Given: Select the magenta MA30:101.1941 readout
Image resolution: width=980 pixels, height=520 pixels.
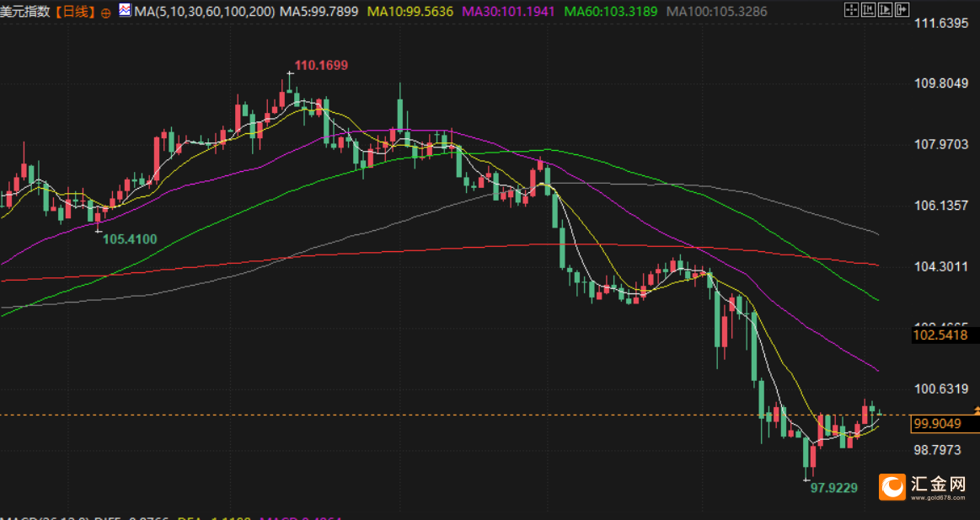Looking at the screenshot, I should point(508,11).
